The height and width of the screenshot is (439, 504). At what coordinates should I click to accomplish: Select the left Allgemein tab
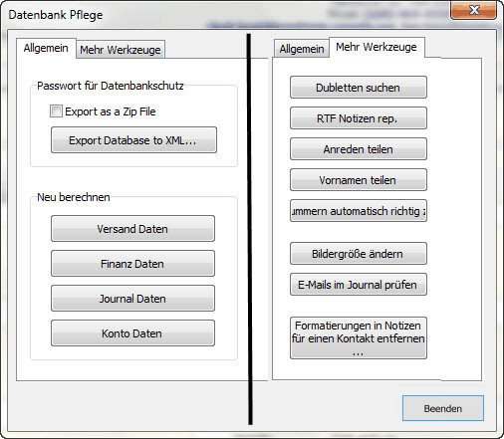[x=46, y=48]
